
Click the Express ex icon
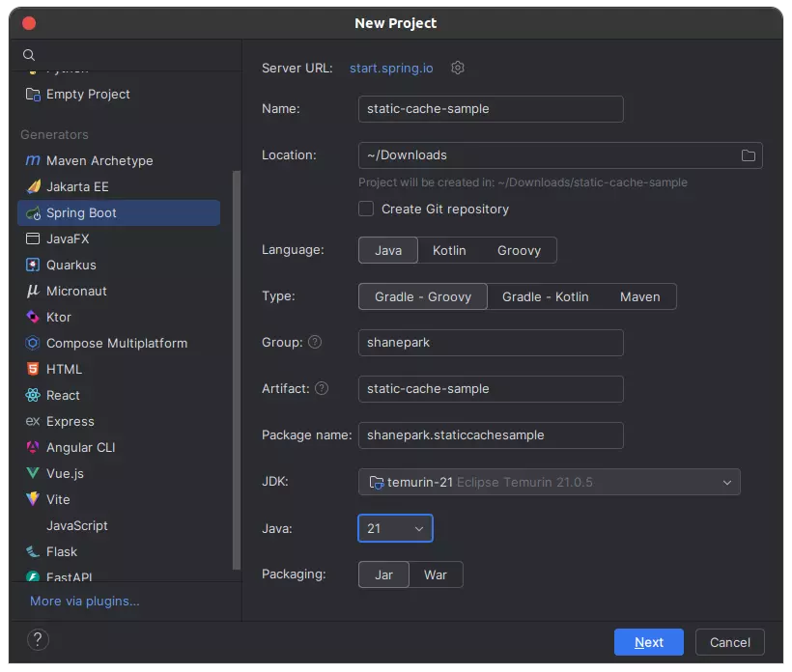point(33,421)
